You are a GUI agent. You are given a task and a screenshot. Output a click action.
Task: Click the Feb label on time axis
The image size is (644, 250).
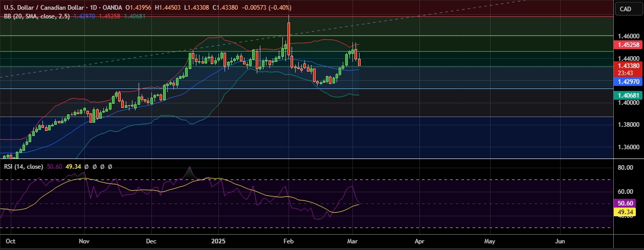click(288, 240)
